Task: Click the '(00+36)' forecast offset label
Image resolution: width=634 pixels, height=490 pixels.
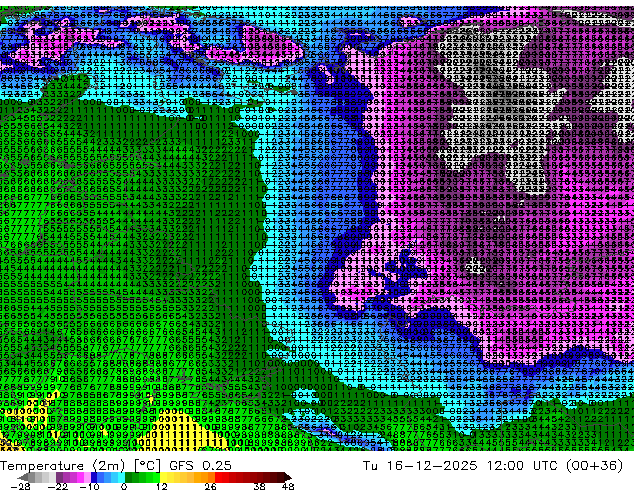Action: (595, 466)
